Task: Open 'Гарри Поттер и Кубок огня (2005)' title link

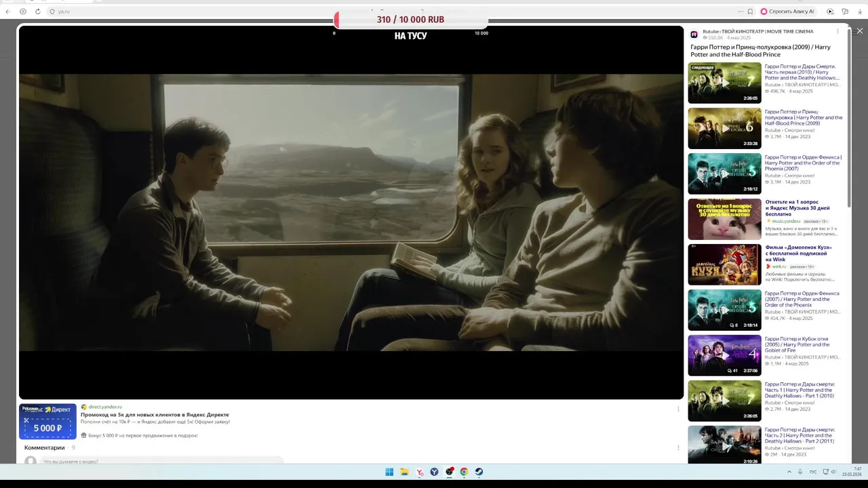Action: pos(797,344)
